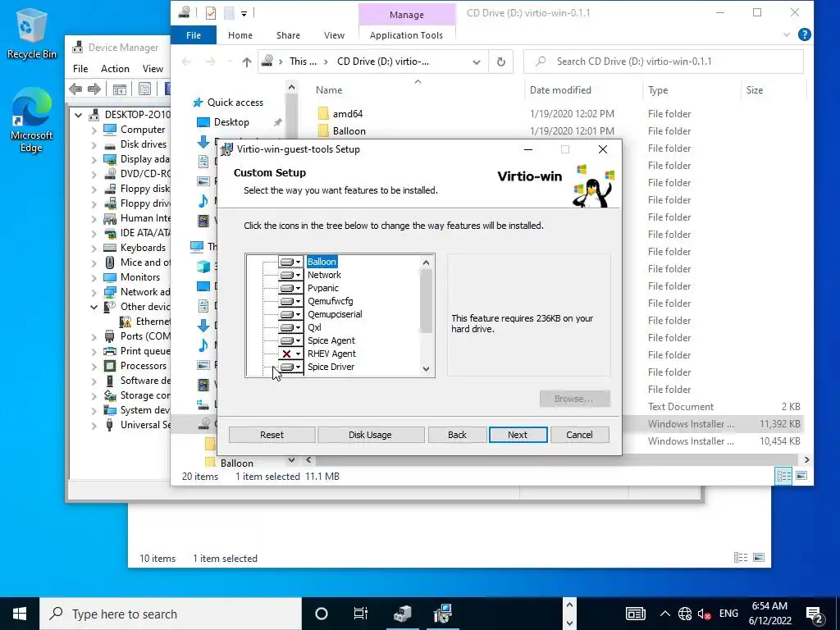Expand Processors in Device Manager
840x630 pixels.
(94, 367)
